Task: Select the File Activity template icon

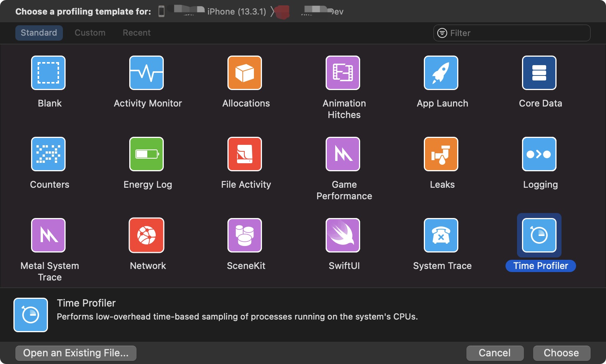Action: click(x=245, y=154)
